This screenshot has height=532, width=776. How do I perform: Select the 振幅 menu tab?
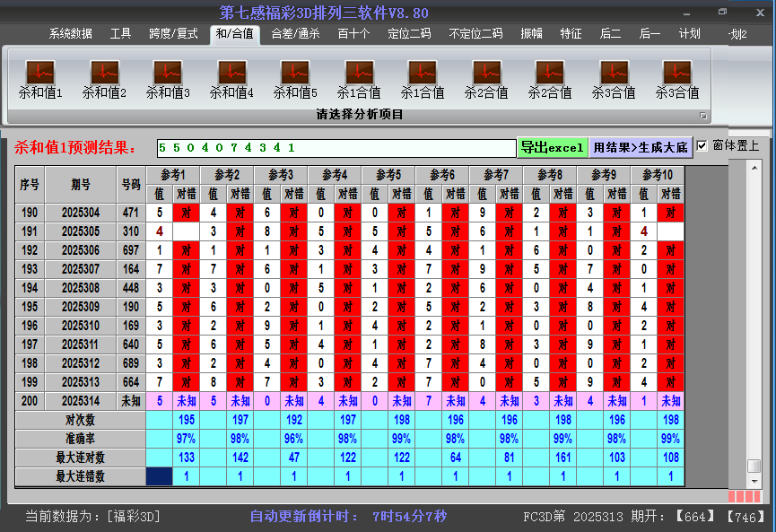click(532, 34)
